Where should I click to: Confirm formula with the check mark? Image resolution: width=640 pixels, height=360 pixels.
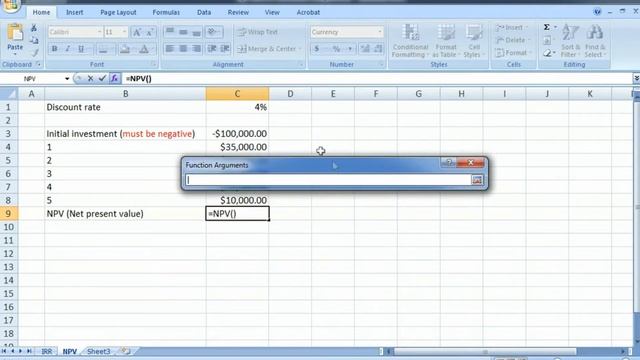coord(102,78)
